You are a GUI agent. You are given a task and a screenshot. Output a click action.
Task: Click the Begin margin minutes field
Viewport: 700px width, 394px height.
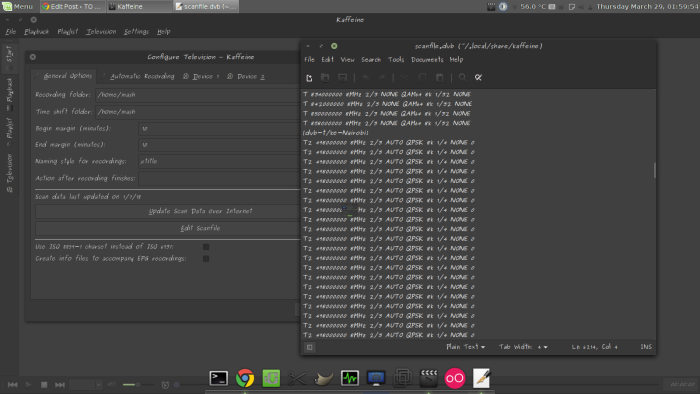(219, 129)
